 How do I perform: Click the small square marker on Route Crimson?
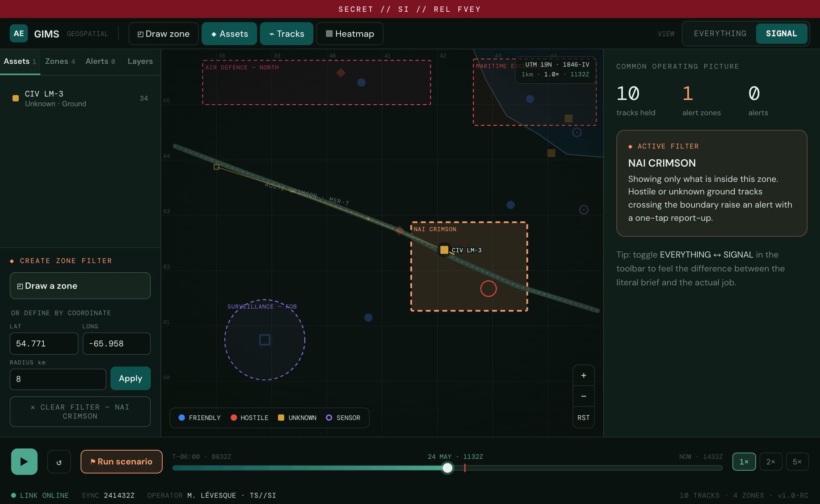(216, 167)
